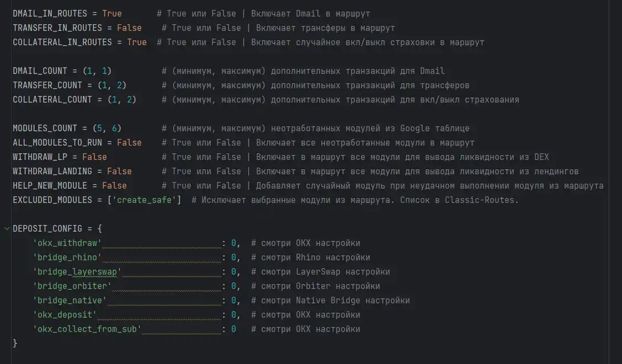This screenshot has width=622, height=364.
Task: Click the 'bridge_rhino' dictionary key
Action: [67, 257]
